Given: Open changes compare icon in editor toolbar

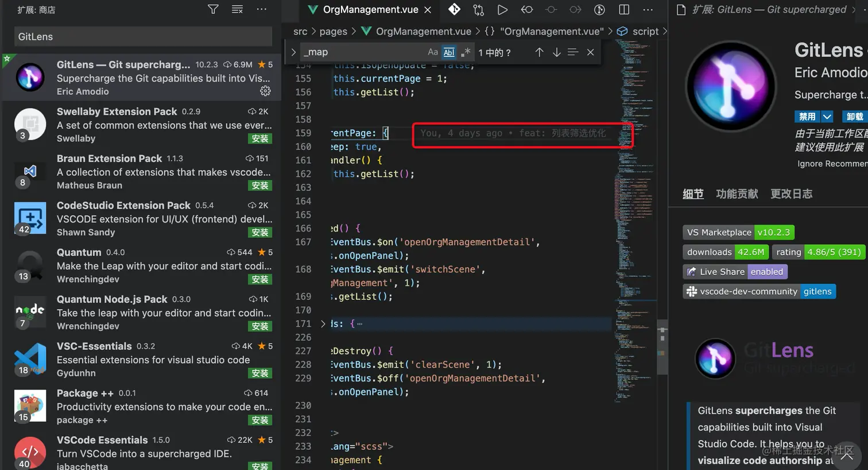Looking at the screenshot, I should (478, 9).
